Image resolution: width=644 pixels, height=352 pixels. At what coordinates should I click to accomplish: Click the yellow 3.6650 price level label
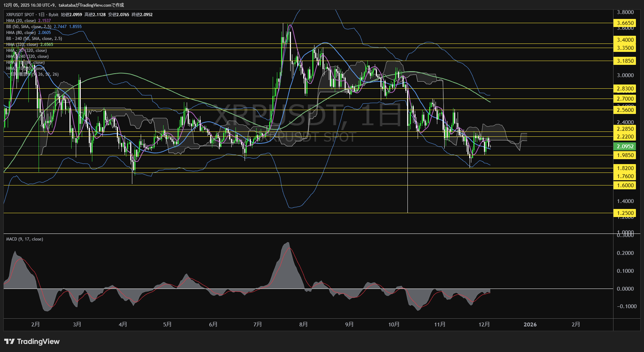point(625,23)
